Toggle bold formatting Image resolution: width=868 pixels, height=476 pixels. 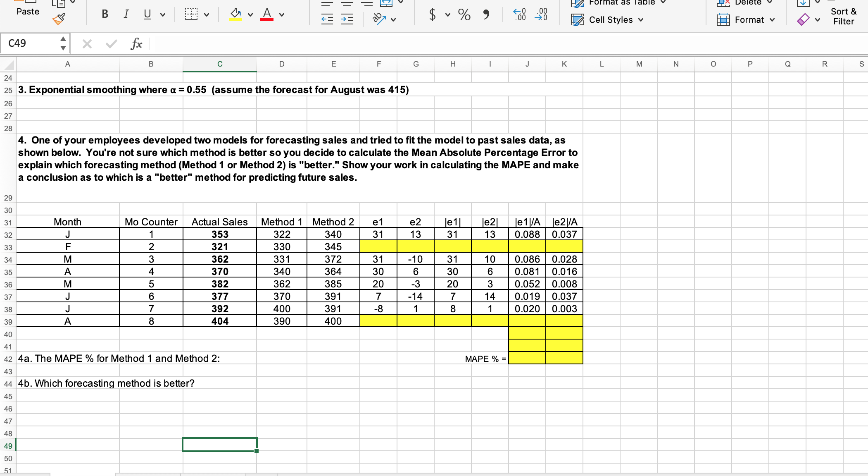coord(105,14)
